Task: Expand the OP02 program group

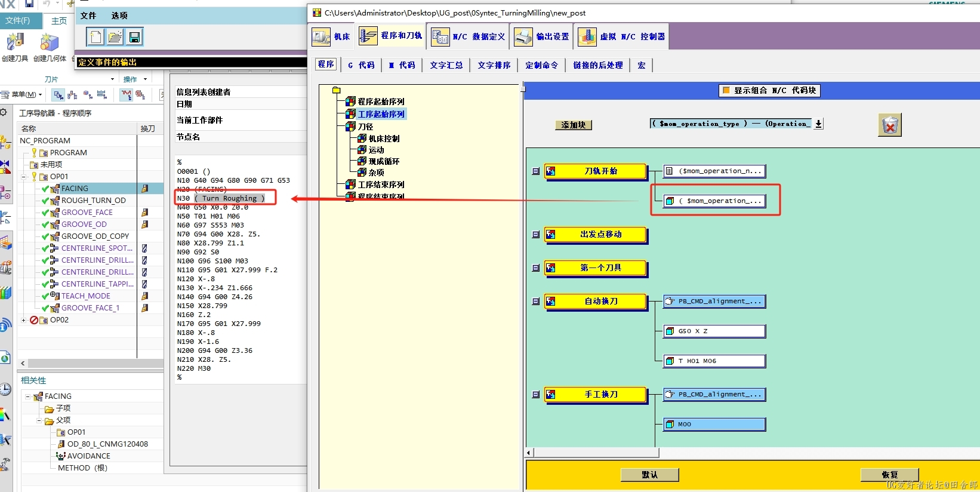Action: click(x=24, y=320)
